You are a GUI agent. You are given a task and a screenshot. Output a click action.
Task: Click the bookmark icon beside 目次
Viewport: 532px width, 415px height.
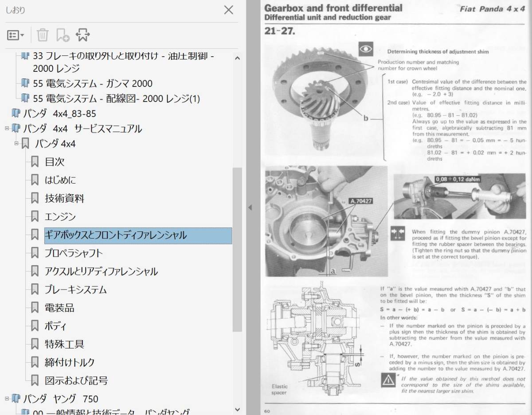click(x=35, y=162)
